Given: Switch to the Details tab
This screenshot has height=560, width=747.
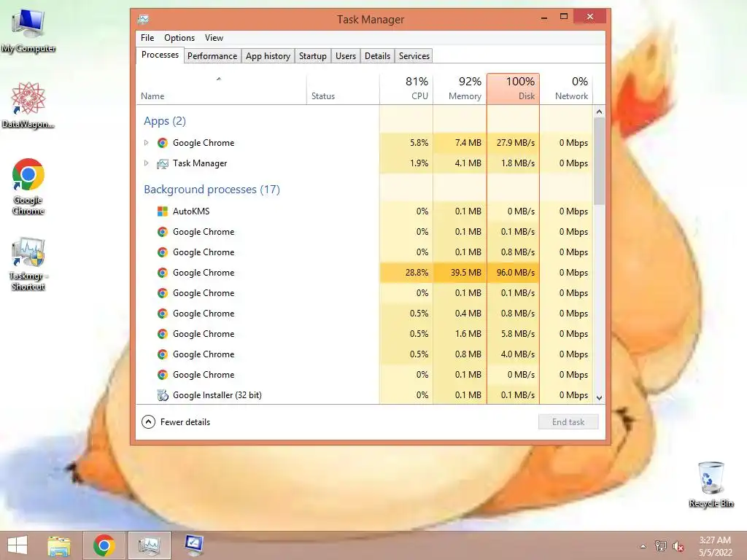Looking at the screenshot, I should tap(377, 55).
